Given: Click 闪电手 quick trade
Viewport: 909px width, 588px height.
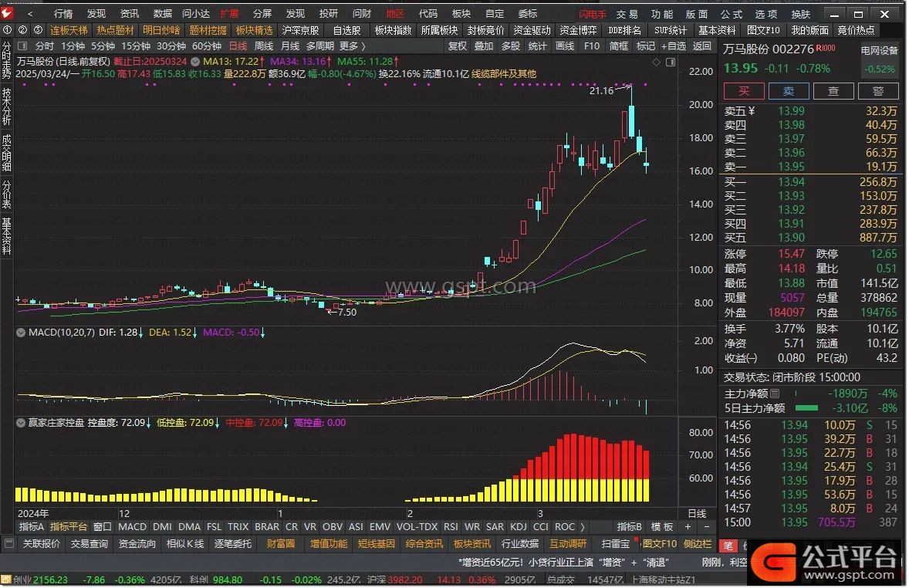Looking at the screenshot, I should (593, 14).
